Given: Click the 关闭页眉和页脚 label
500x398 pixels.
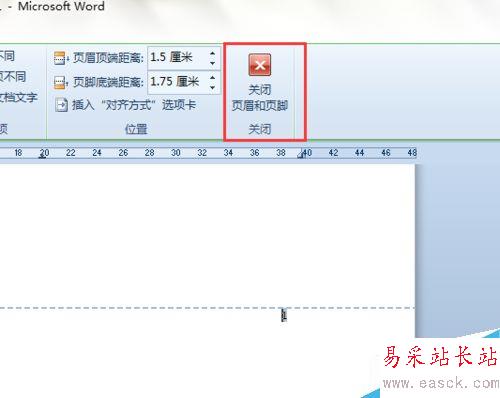Looking at the screenshot, I should point(260,98).
